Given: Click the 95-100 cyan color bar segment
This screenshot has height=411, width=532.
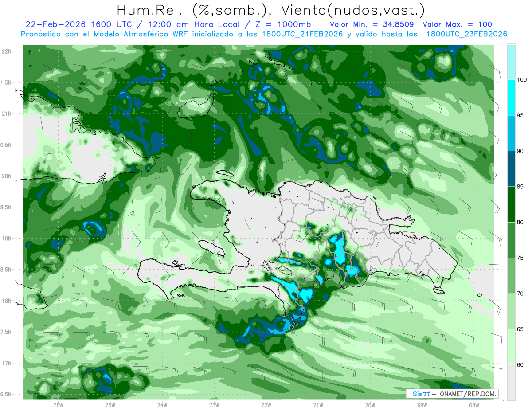Looking at the screenshot, I should [x=511, y=98].
